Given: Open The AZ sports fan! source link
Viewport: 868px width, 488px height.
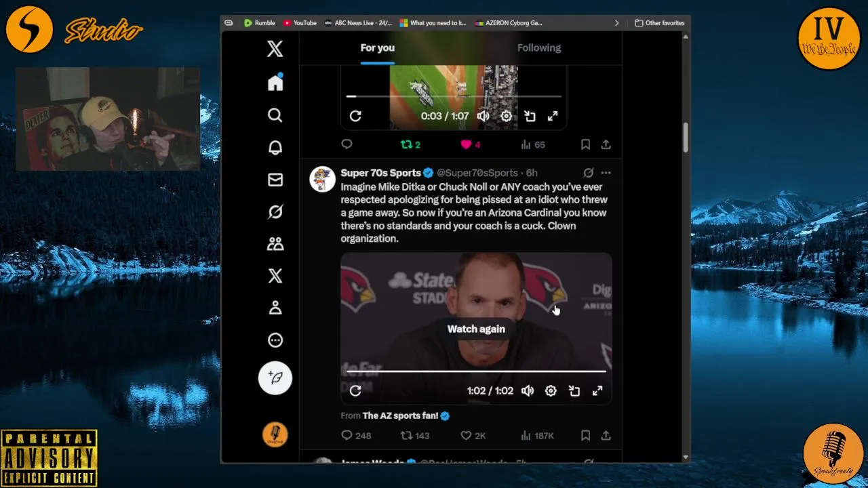Looking at the screenshot, I should (x=406, y=415).
